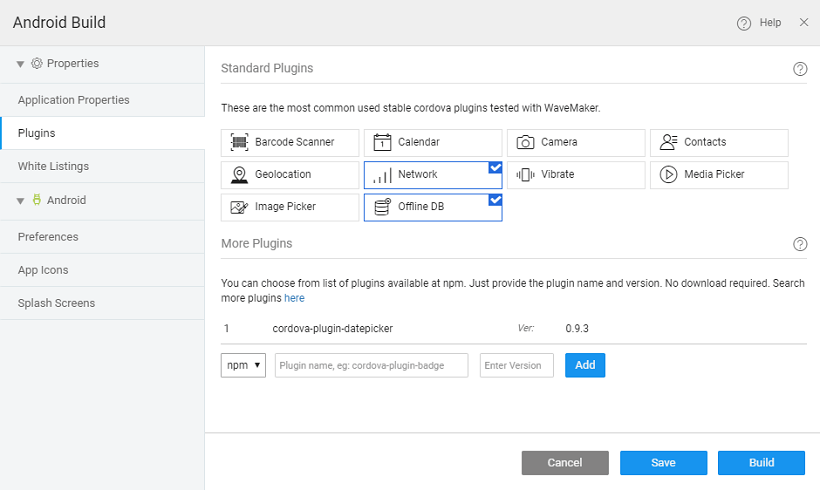Uncheck the Network plugin checkbox
Image resolution: width=820 pixels, height=490 pixels.
[495, 168]
